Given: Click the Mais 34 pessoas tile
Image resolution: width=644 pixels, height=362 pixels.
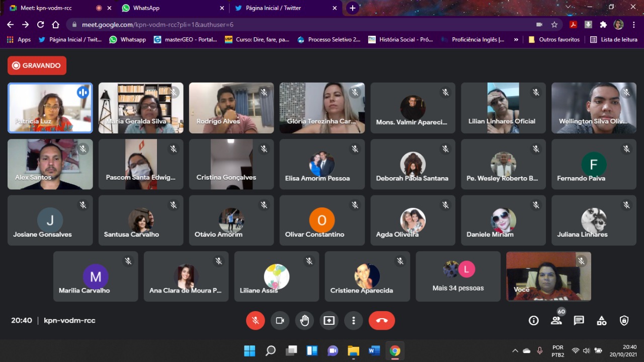Looking at the screenshot, I should click(458, 276).
